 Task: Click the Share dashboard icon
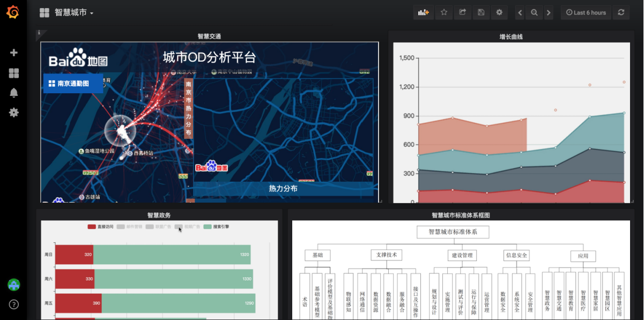462,12
